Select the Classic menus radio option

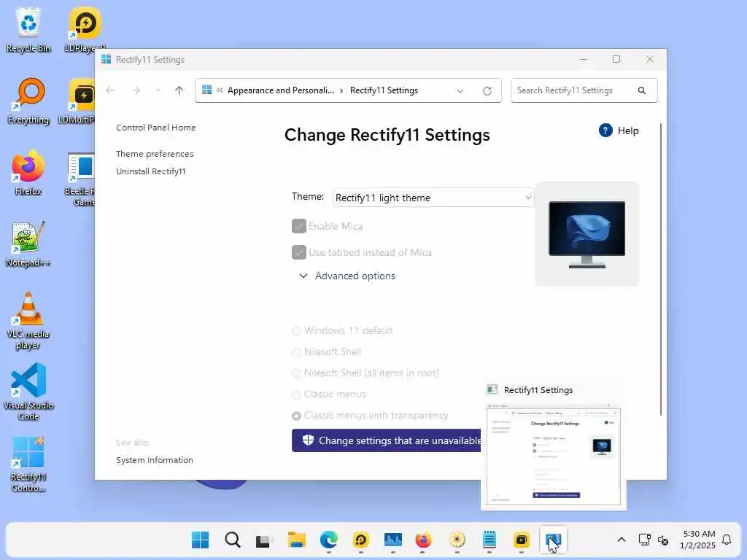(296, 394)
